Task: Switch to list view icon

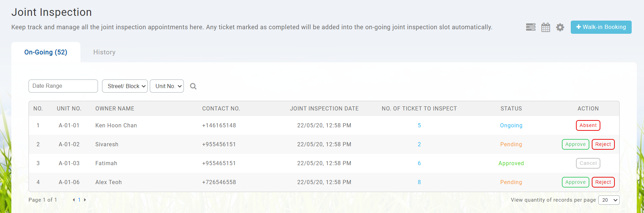Action: pyautogui.click(x=531, y=27)
